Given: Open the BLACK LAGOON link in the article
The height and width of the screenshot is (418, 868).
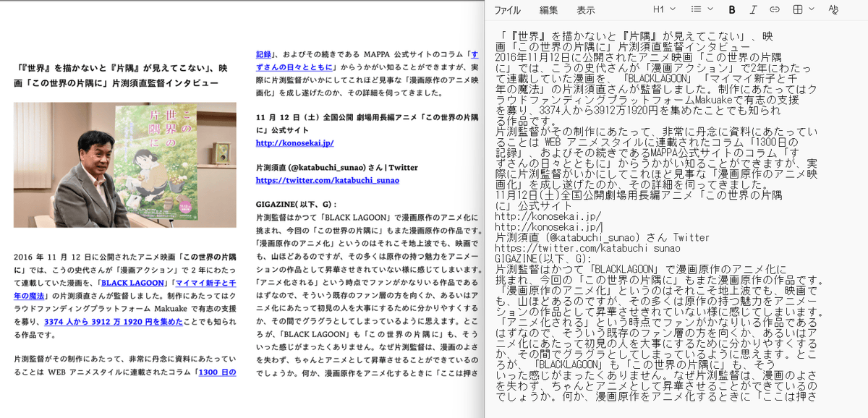Looking at the screenshot, I should tap(132, 283).
